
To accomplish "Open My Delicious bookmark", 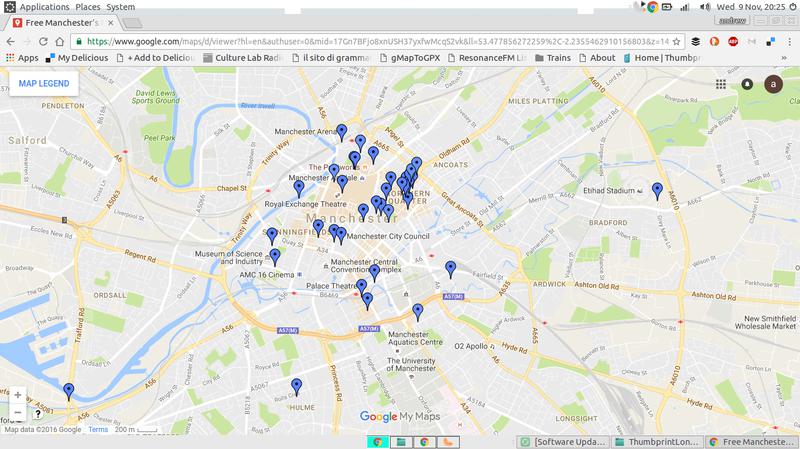I will click(x=77, y=58).
